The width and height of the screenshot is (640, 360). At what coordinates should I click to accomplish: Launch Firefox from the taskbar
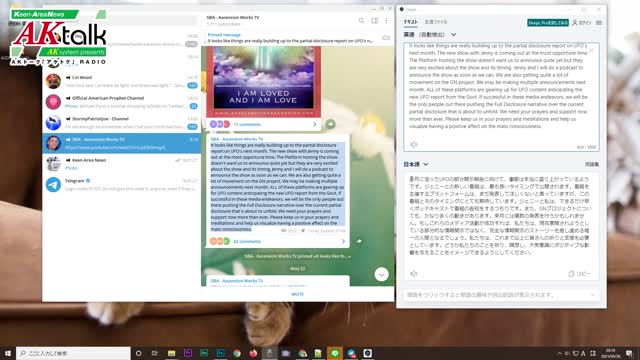click(x=253, y=353)
